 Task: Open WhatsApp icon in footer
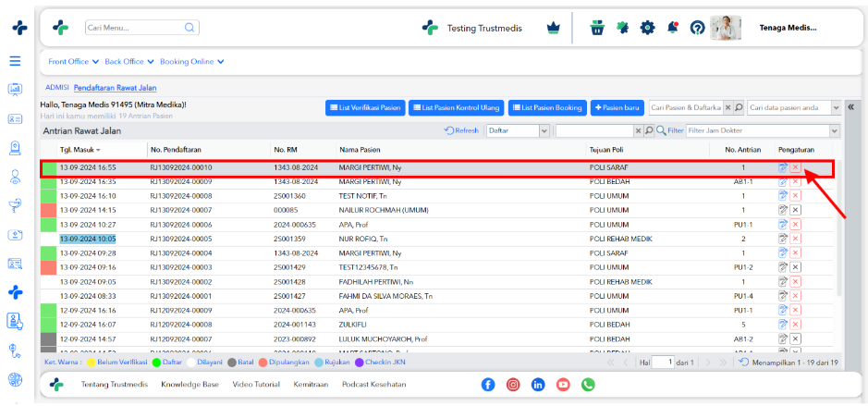click(x=588, y=385)
